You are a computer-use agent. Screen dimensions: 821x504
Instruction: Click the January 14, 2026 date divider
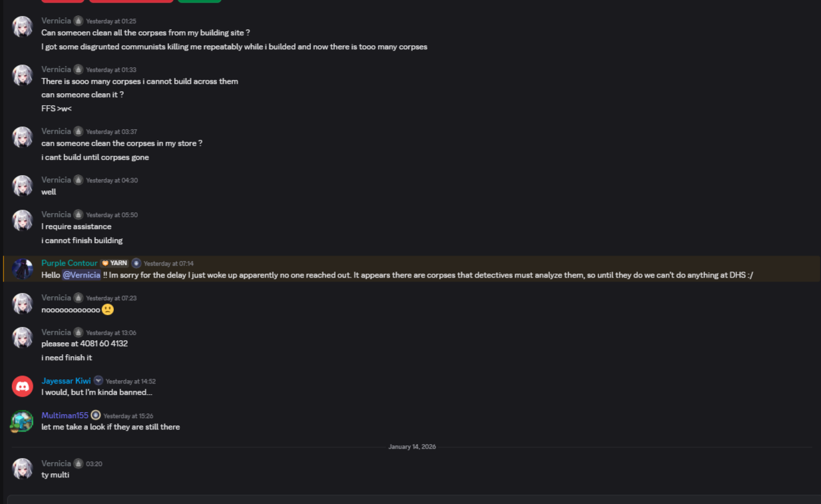tap(411, 447)
